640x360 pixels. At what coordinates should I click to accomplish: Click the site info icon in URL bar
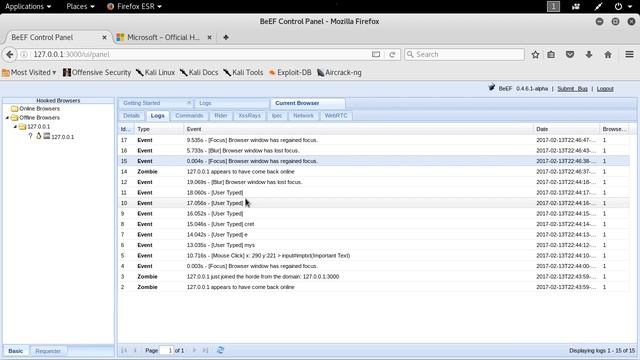point(24,54)
